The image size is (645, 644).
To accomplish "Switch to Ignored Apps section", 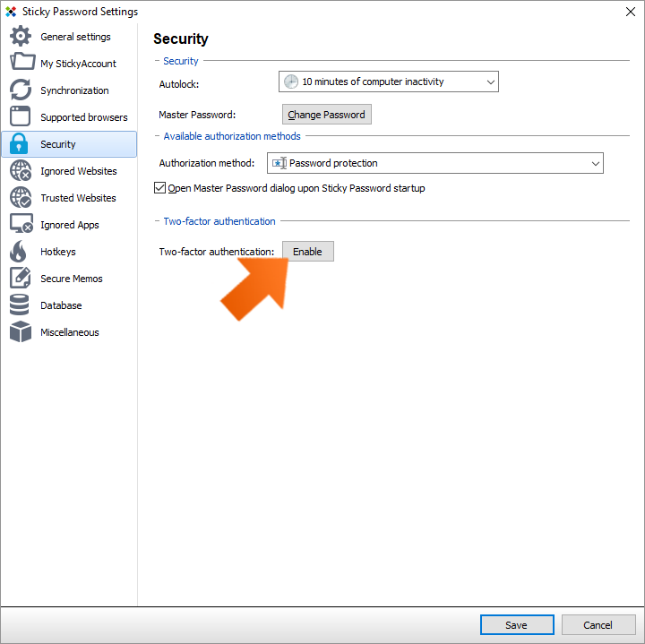I will pyautogui.click(x=69, y=225).
